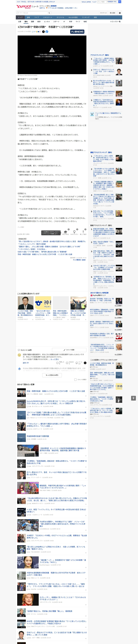Open the ライブ tab in dark nav
This screenshot has width=138, height=644.
(37, 17)
